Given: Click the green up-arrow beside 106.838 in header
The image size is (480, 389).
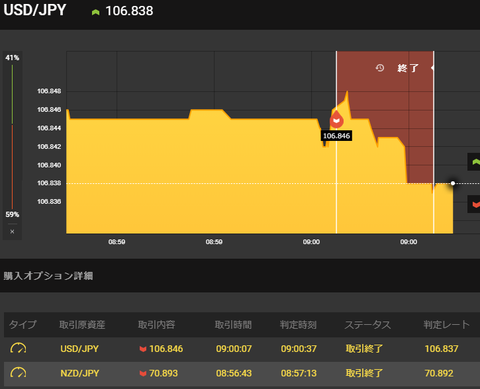Looking at the screenshot, I should pyautogui.click(x=96, y=12).
